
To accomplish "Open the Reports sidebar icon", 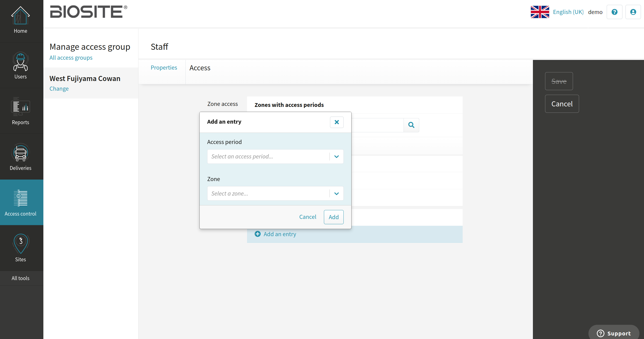I will click(20, 107).
